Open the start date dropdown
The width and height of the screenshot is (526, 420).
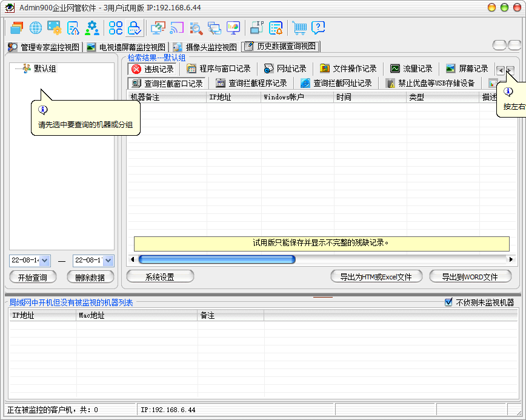click(45, 260)
